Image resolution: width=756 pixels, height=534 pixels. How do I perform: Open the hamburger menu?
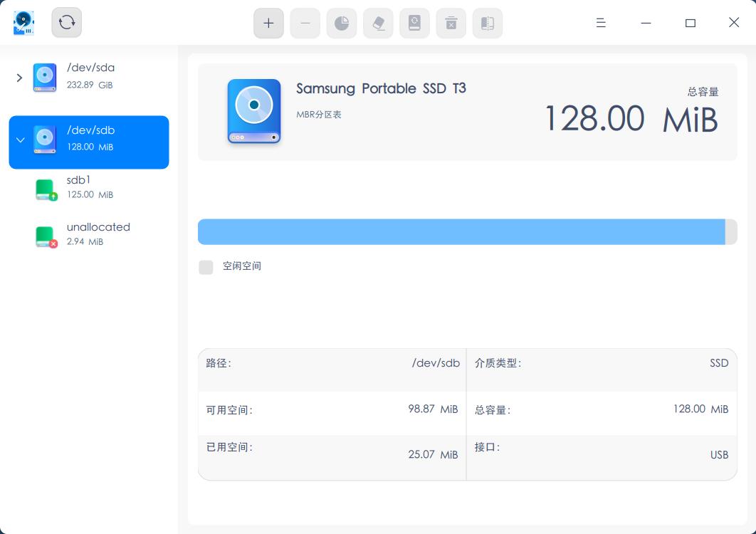pos(601,22)
